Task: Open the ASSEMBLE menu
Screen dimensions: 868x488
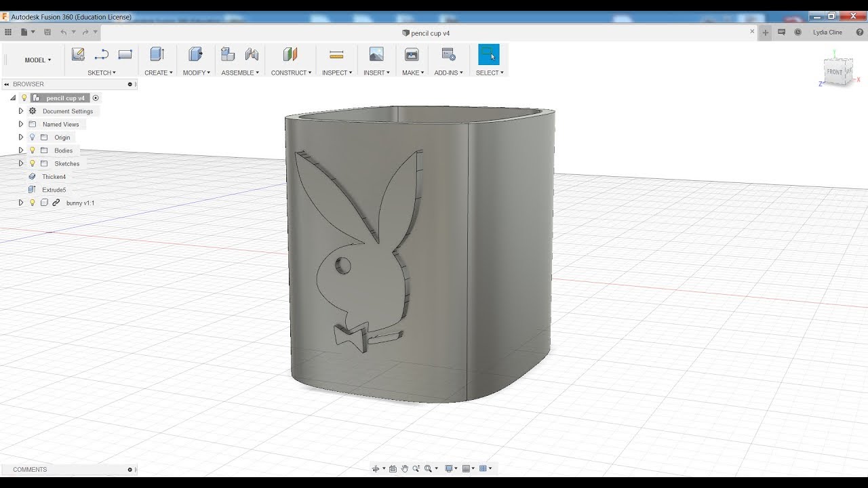Action: 240,73
